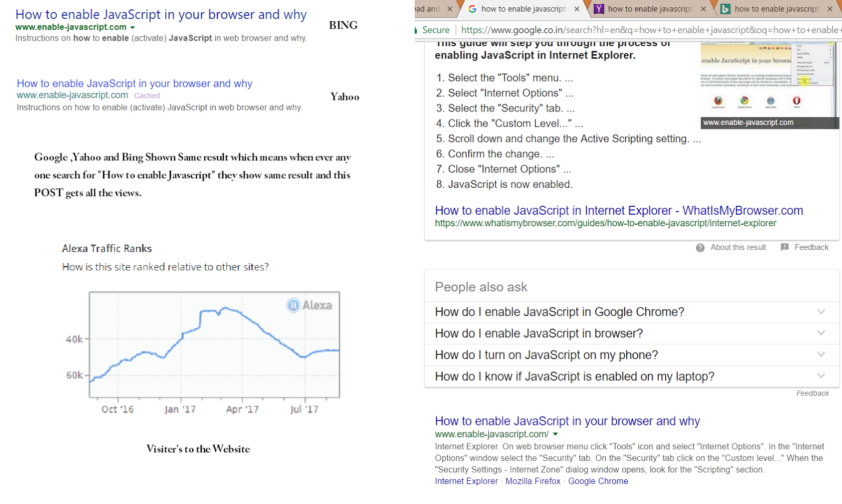This screenshot has width=842, height=504.
Task: Open the Mozilla Firefox sitelink
Action: (x=533, y=481)
